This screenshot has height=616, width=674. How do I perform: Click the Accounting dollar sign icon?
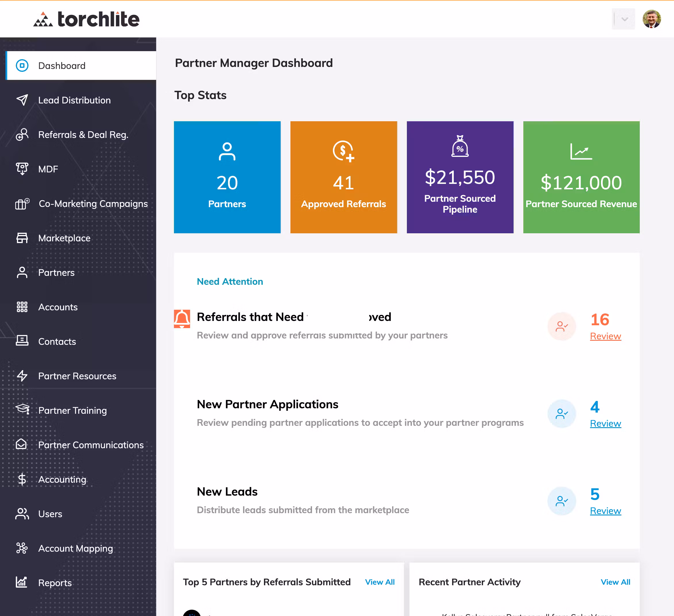click(22, 479)
